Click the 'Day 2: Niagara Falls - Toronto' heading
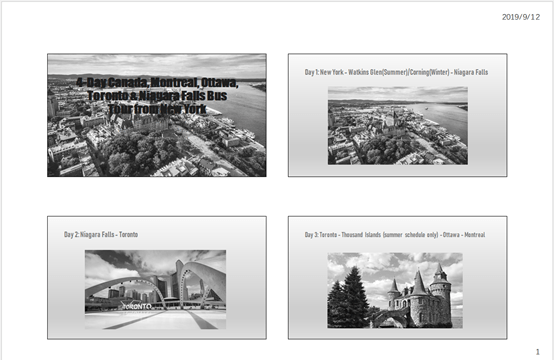554x360 pixels. tap(101, 235)
